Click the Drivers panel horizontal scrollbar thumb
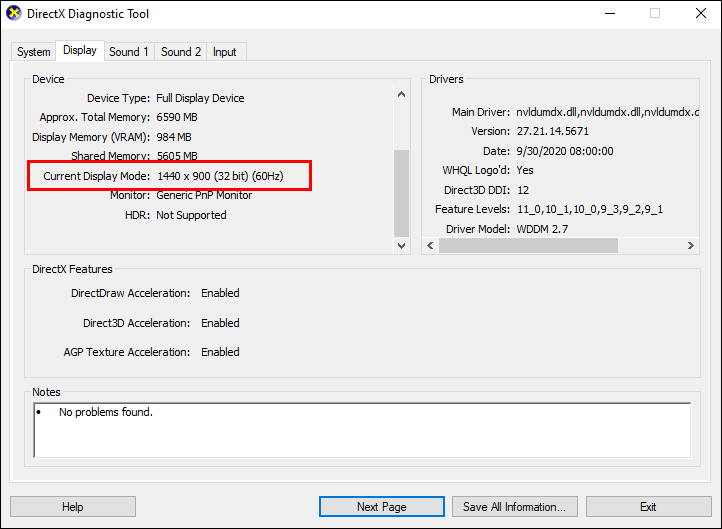The width and height of the screenshot is (722, 529). click(528, 245)
